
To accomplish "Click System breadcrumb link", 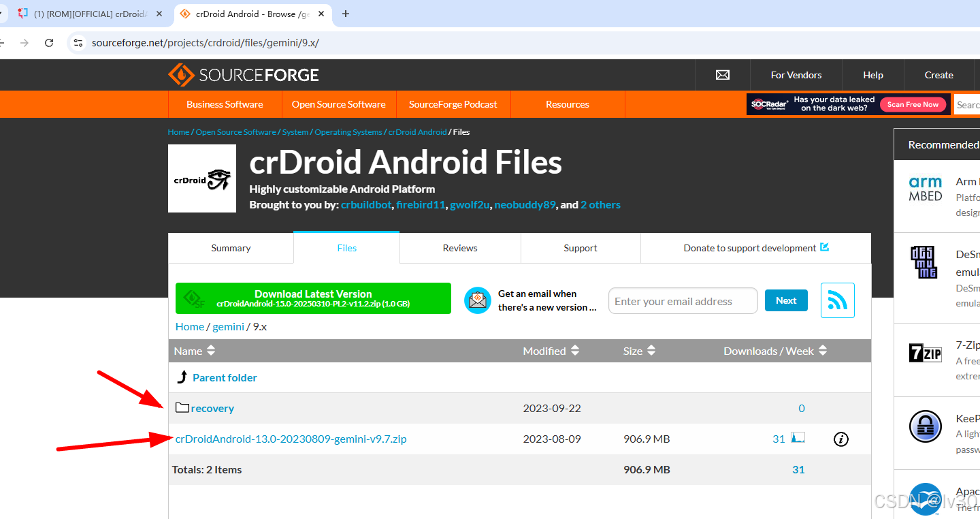I will tap(295, 132).
